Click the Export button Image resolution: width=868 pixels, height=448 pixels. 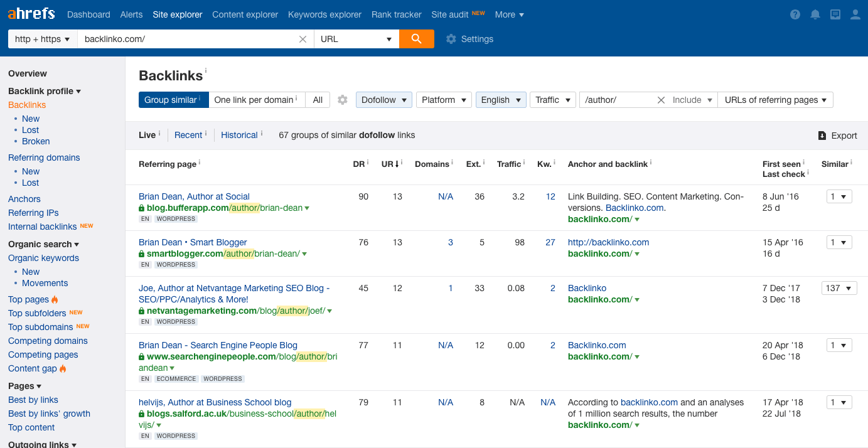click(x=837, y=136)
